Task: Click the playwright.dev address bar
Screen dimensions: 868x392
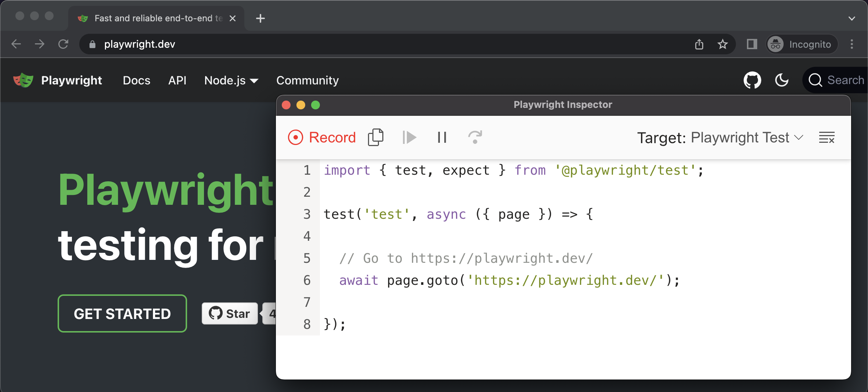Action: [139, 44]
